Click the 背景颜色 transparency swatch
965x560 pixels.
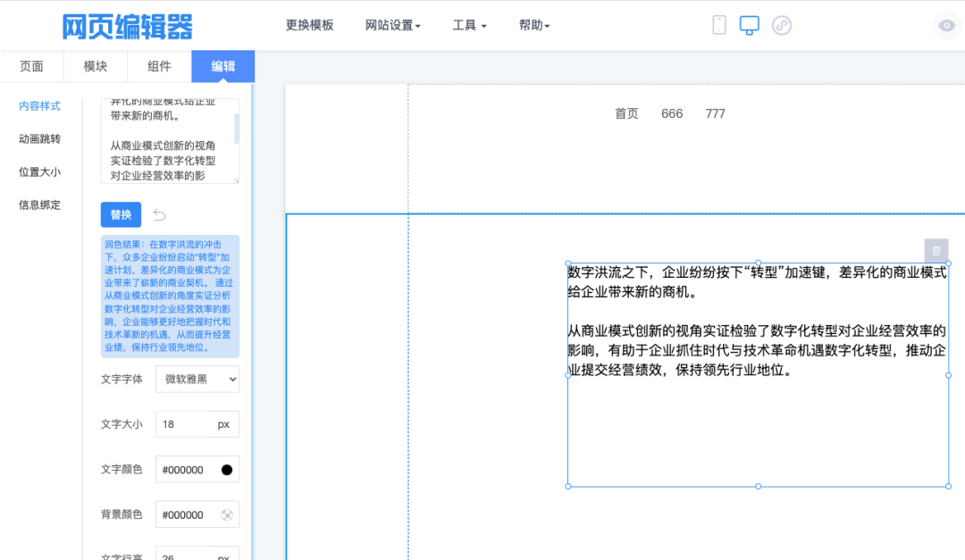click(227, 514)
